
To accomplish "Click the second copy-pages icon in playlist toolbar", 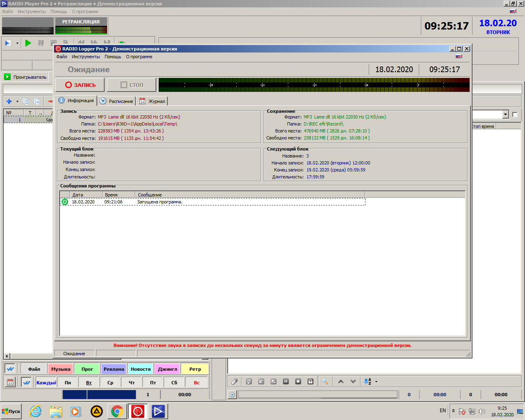I will coord(37,101).
